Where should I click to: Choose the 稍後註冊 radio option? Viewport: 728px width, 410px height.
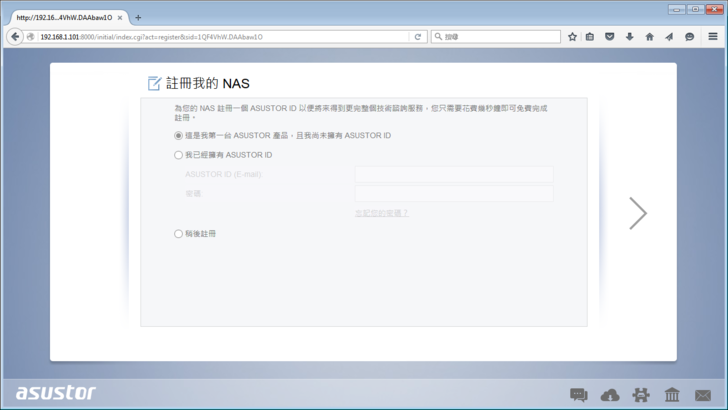pos(179,234)
